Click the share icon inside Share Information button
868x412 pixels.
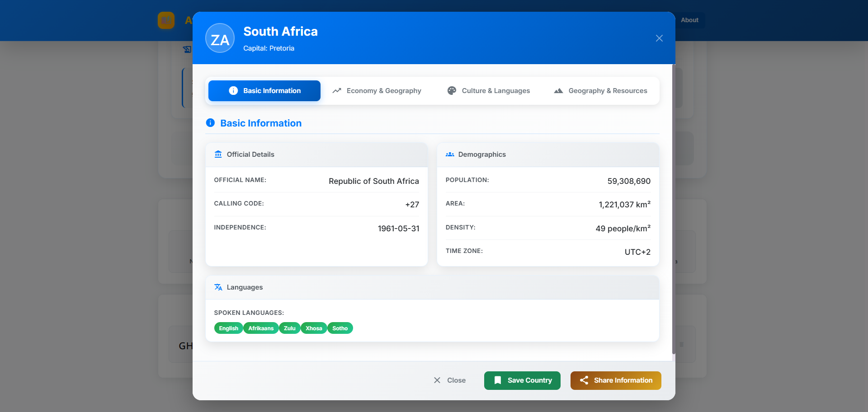584,380
